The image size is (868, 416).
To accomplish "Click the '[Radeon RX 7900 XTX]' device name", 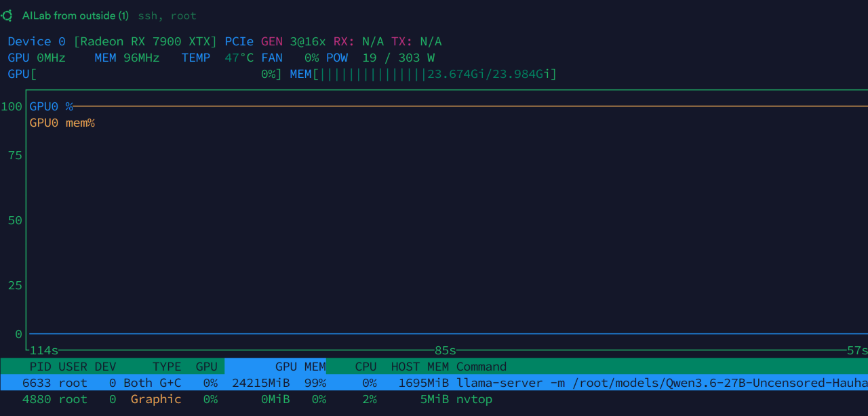I will tap(146, 41).
